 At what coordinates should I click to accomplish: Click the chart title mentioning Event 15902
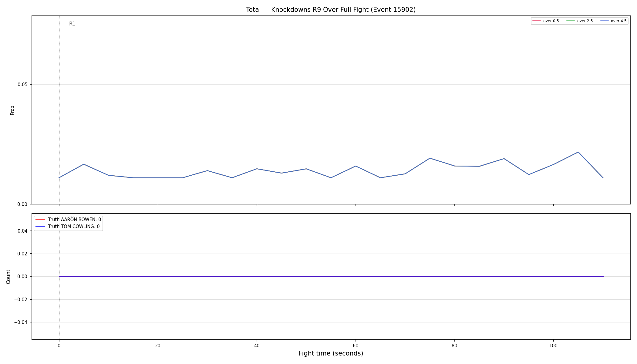[331, 10]
